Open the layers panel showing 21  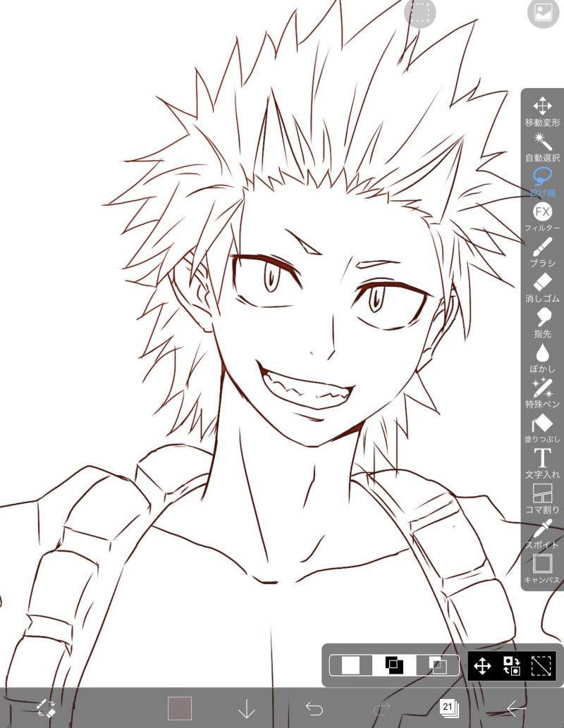(449, 708)
